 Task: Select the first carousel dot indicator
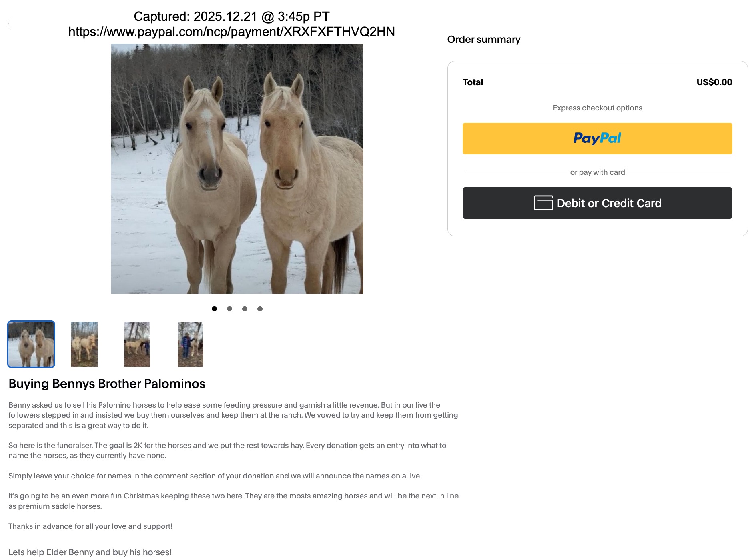click(x=214, y=309)
